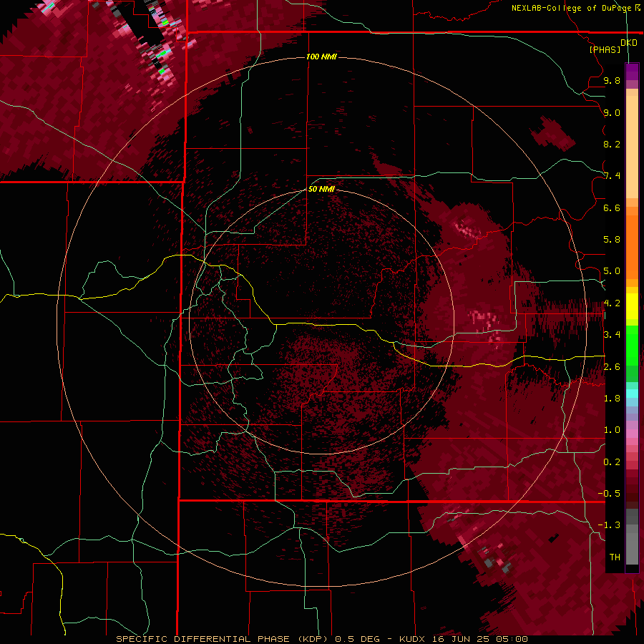Image resolution: width=644 pixels, height=644 pixels.
Task: Click the bright green segment of color bar
Action: coord(632,345)
